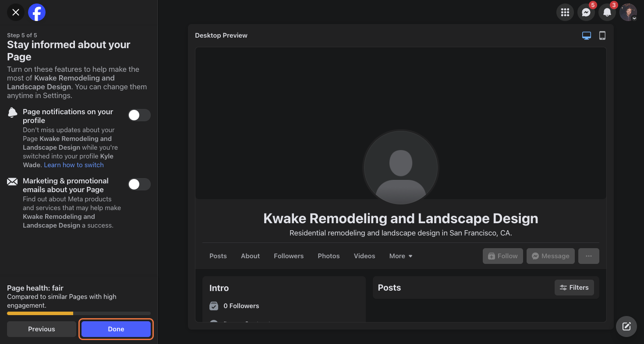Click the 'Stay informed about your Page' heading
644x344 pixels.
pyautogui.click(x=69, y=51)
